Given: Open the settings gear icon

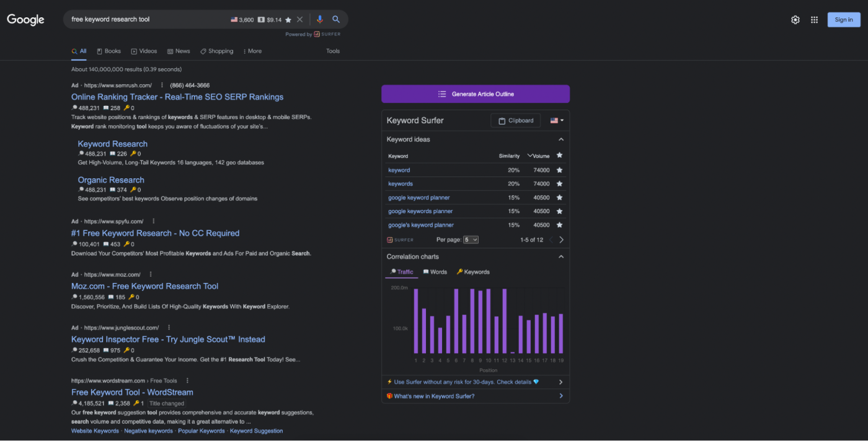Looking at the screenshot, I should 795,20.
